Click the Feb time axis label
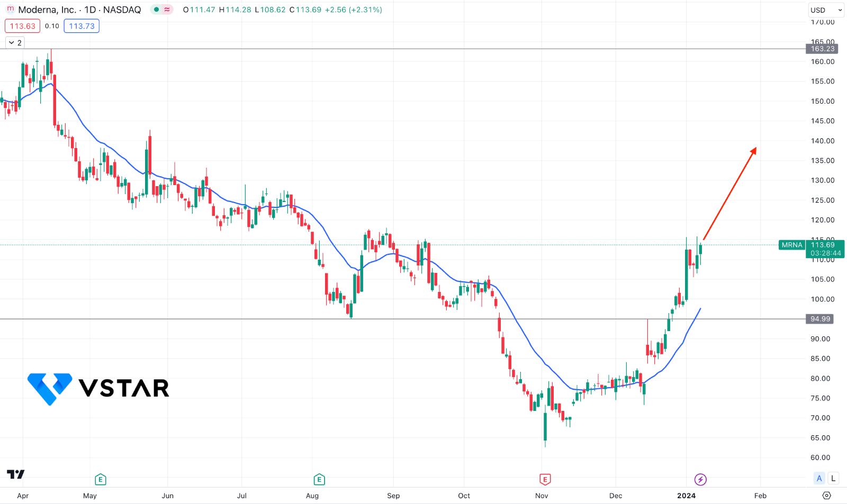 click(x=760, y=496)
